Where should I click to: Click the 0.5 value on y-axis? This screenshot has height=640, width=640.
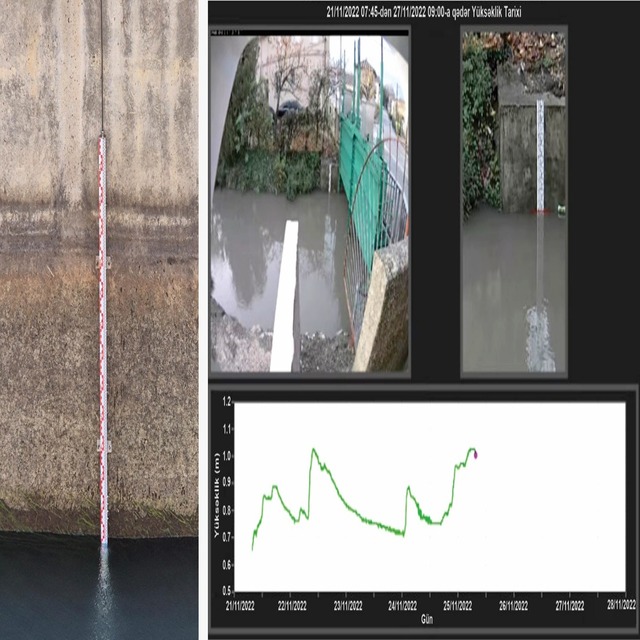(226, 592)
